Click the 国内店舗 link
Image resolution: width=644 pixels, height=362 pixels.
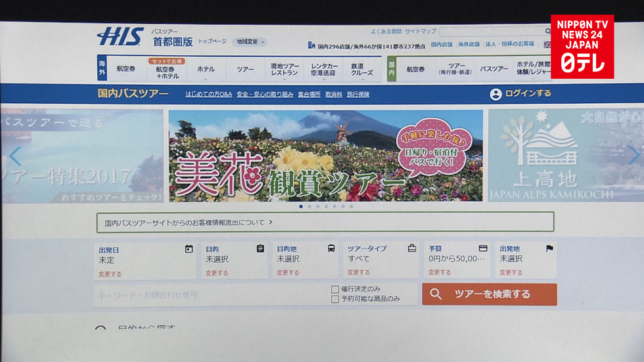[x=442, y=44]
